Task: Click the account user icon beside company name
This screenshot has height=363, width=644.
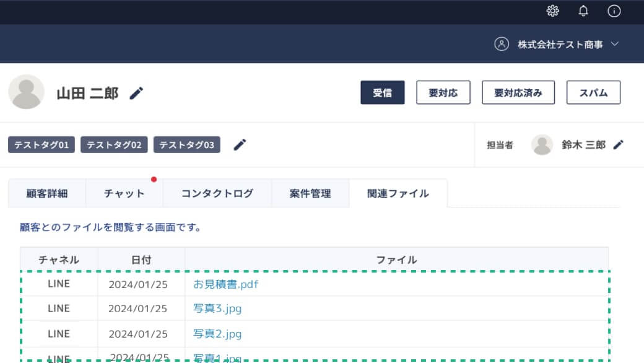Action: tap(501, 44)
